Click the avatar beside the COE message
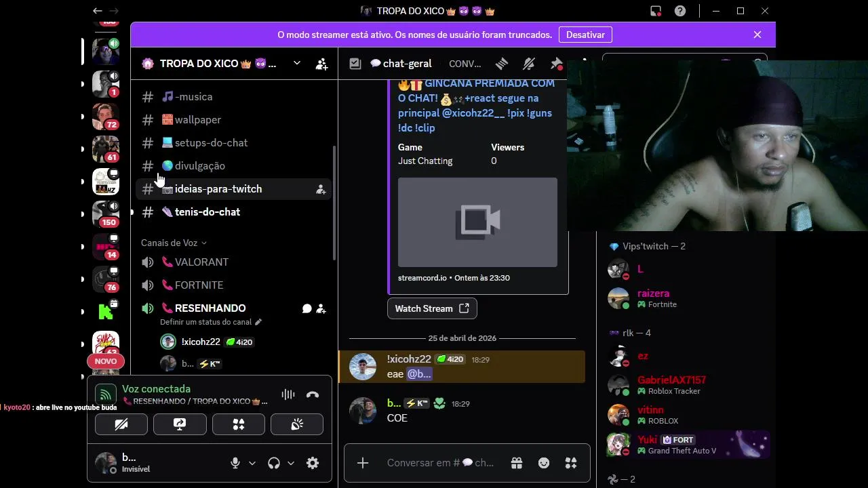Screen dimensions: 868x488 [x=362, y=411]
